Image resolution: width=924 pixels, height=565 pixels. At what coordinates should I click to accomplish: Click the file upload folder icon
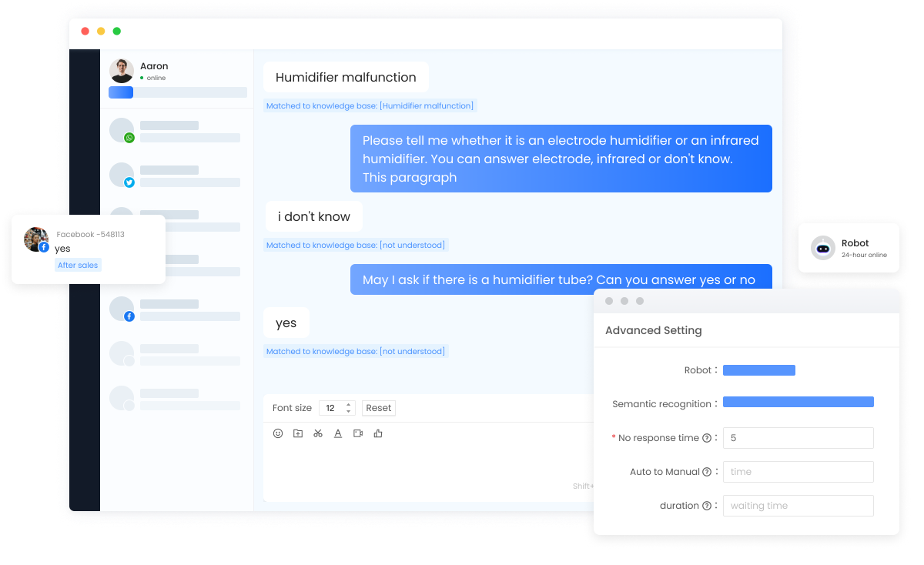[x=298, y=433]
